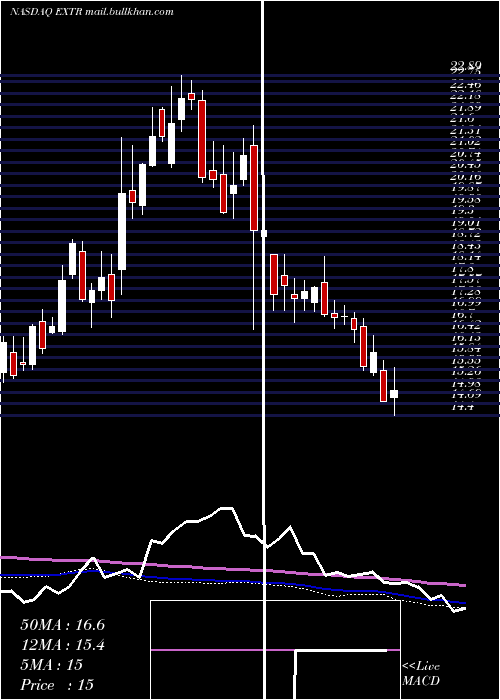
Task: Click the 50MA : 16.6 readout
Action: (62, 625)
